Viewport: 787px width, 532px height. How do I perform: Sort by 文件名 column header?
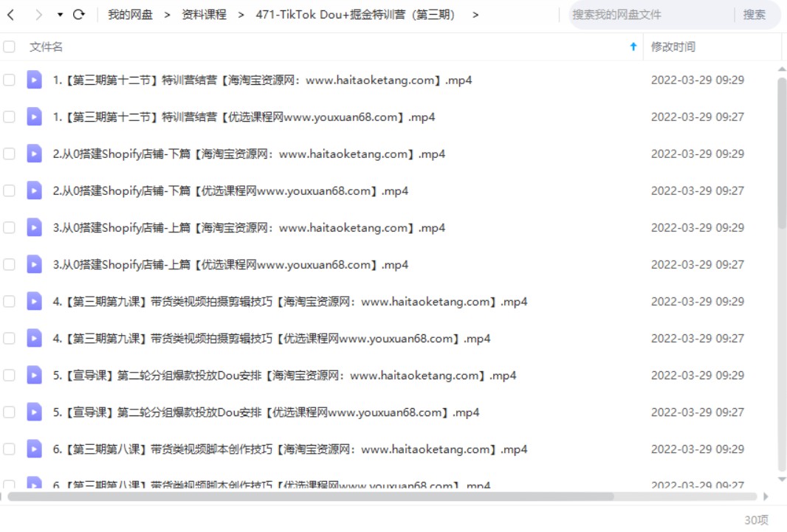point(47,46)
